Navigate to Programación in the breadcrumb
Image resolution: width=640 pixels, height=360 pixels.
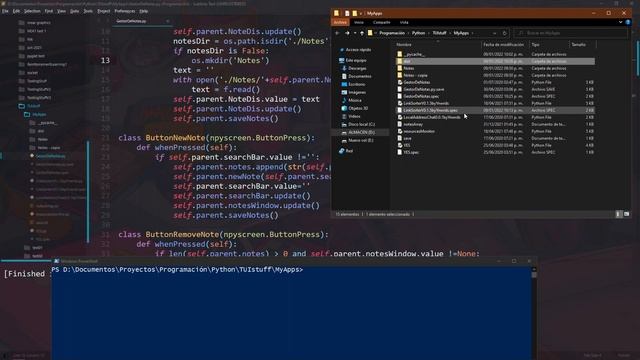[x=392, y=33]
